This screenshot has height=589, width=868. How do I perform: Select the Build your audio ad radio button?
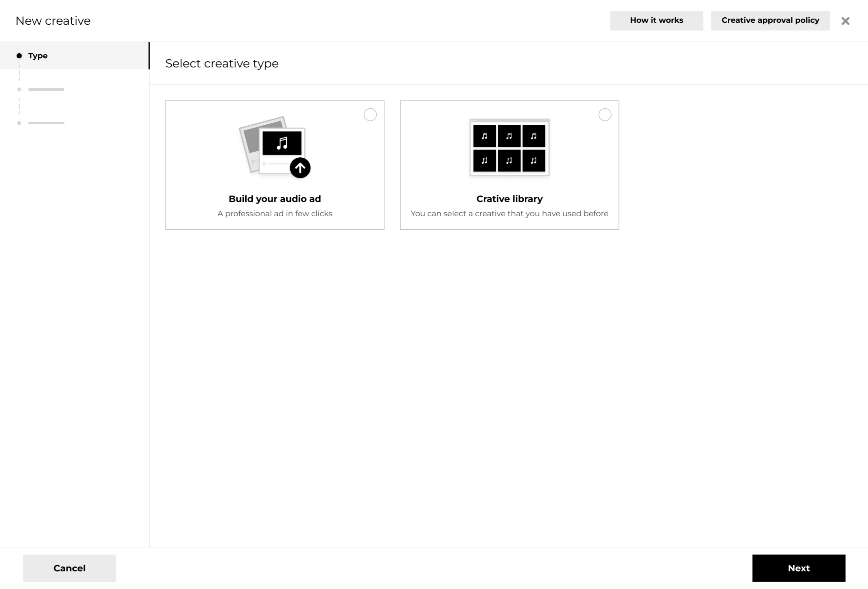coord(370,115)
